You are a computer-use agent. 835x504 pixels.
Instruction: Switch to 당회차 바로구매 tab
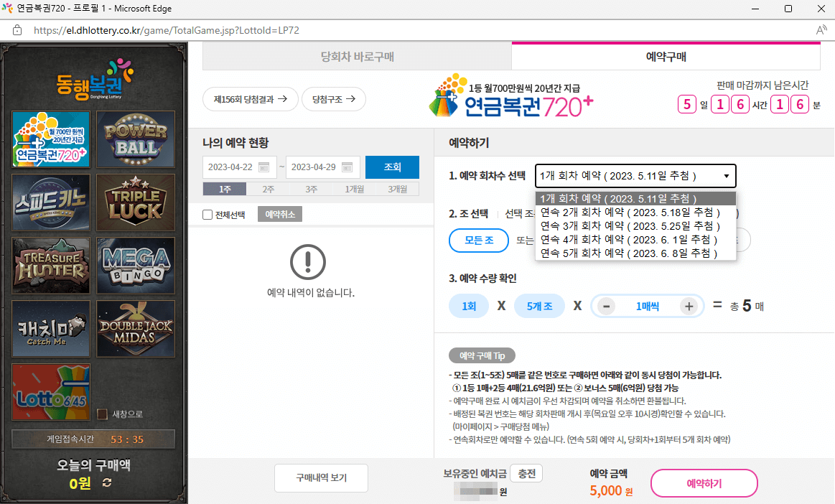coord(358,57)
